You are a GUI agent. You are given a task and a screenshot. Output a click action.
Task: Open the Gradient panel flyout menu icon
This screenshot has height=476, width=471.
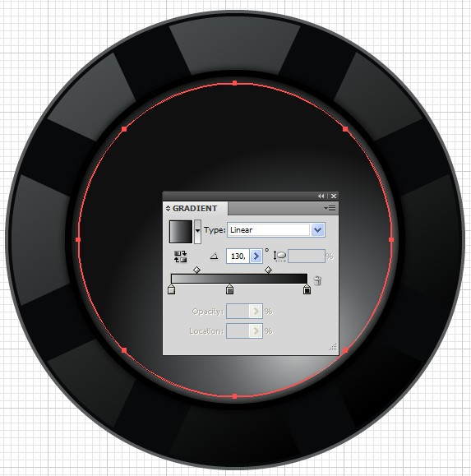(x=330, y=208)
